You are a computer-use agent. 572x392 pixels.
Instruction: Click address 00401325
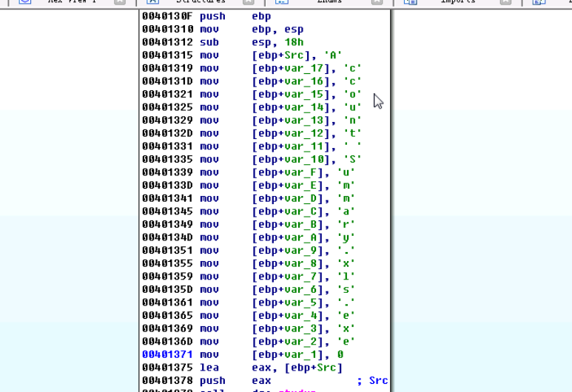coord(167,107)
